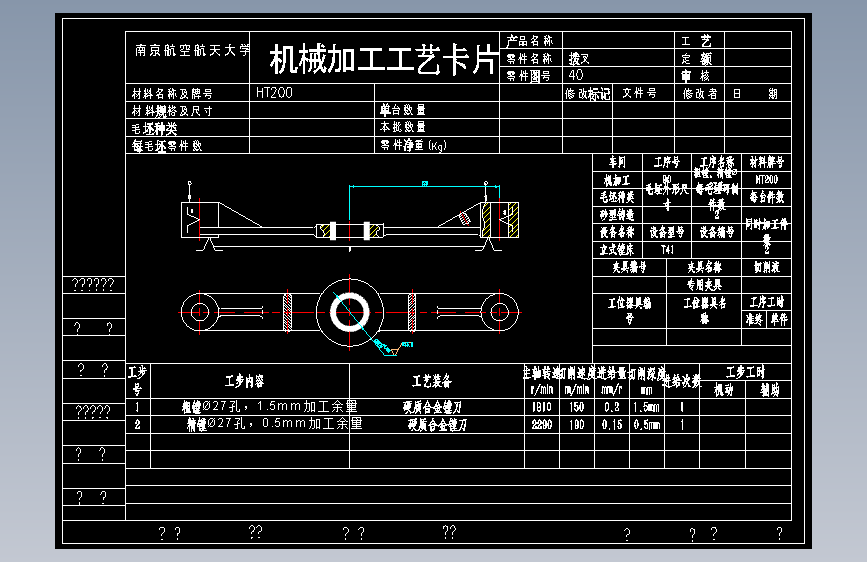The width and height of the screenshot is (867, 562).
Task: Select step 2 text 精镗Ø27孔，0.5mm加工余量
Action: pos(274,424)
